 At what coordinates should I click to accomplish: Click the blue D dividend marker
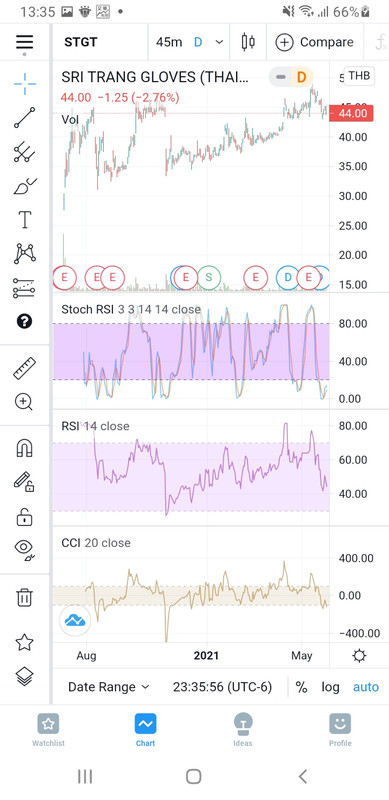287,278
